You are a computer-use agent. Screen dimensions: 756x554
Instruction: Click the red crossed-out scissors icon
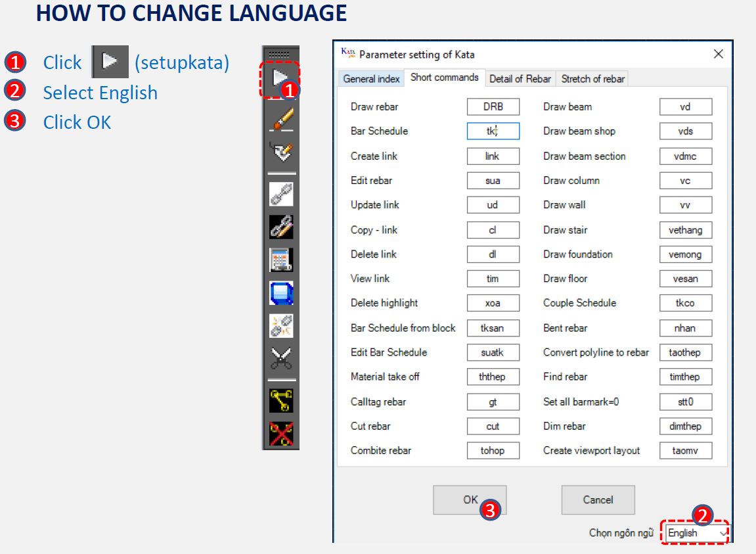click(281, 433)
